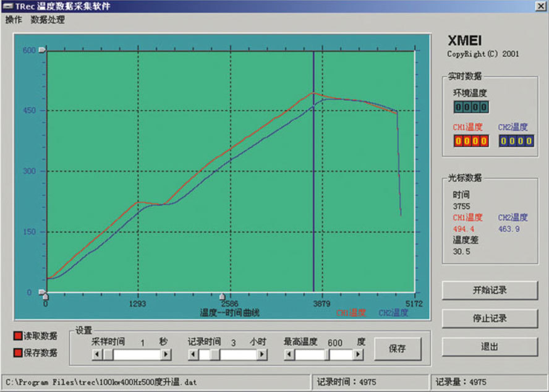Click the Y-axis bottom marker at 0

[x=42, y=292]
